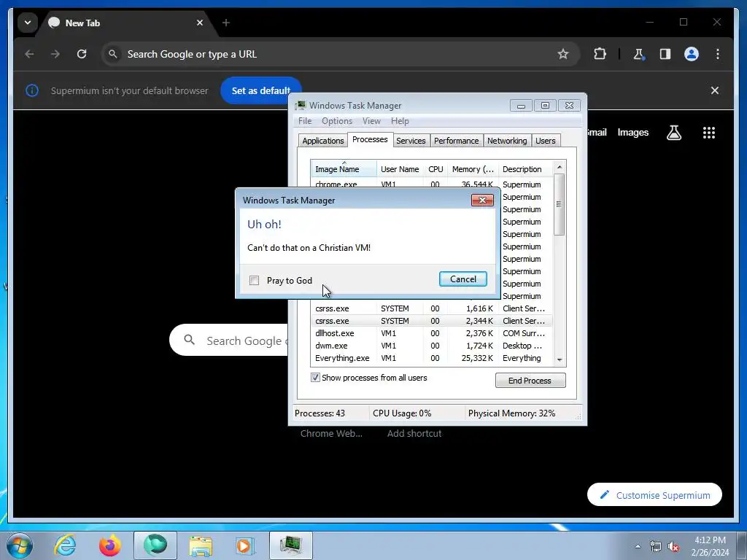Open the Services tab

411,141
